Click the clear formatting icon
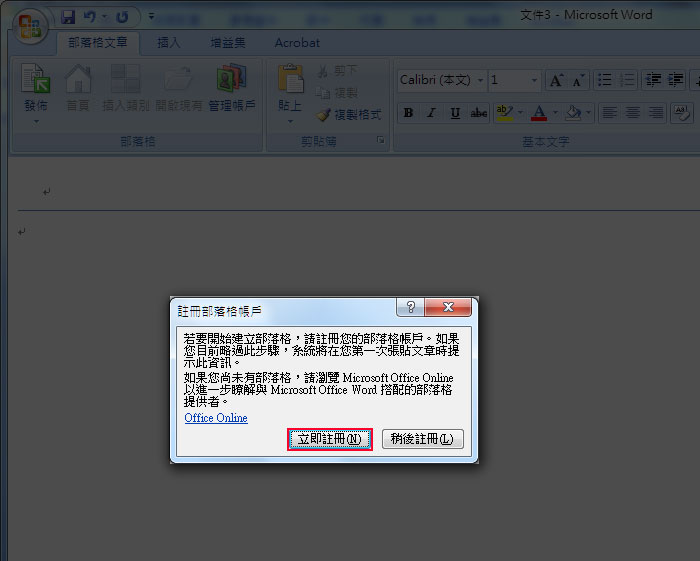The image size is (700, 561). point(682,113)
